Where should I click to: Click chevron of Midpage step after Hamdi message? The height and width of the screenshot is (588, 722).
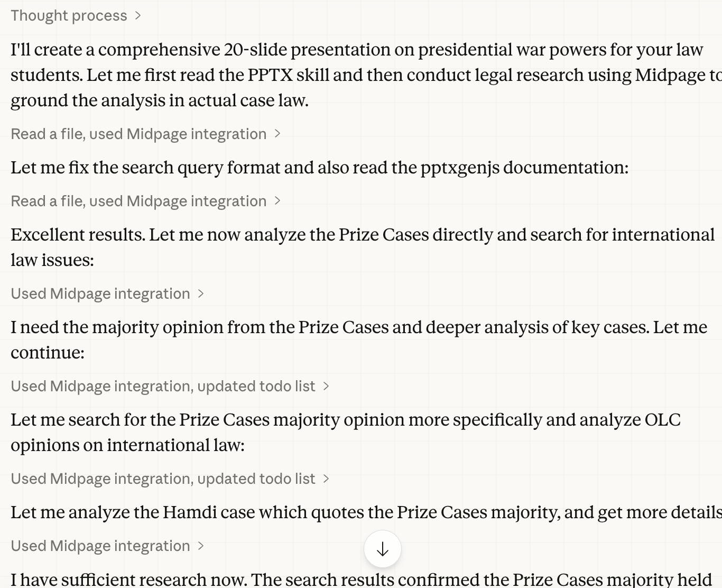pos(201,546)
